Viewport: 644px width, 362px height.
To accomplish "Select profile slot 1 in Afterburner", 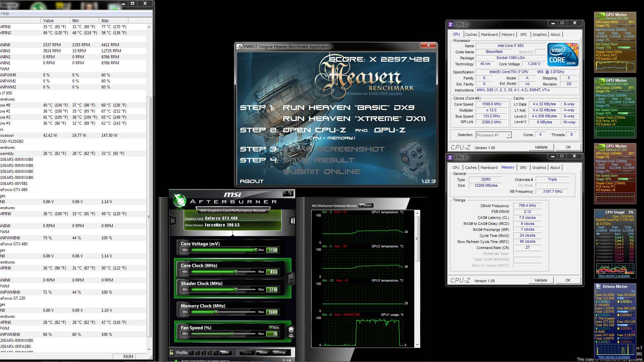I will pos(192,353).
